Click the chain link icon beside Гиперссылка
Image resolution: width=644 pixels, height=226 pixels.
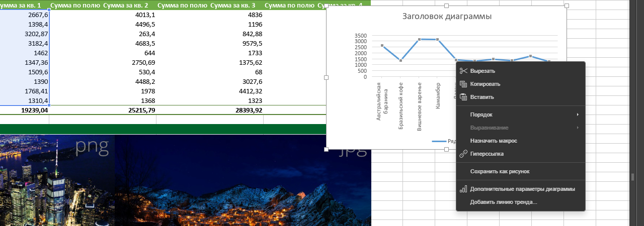(463, 154)
